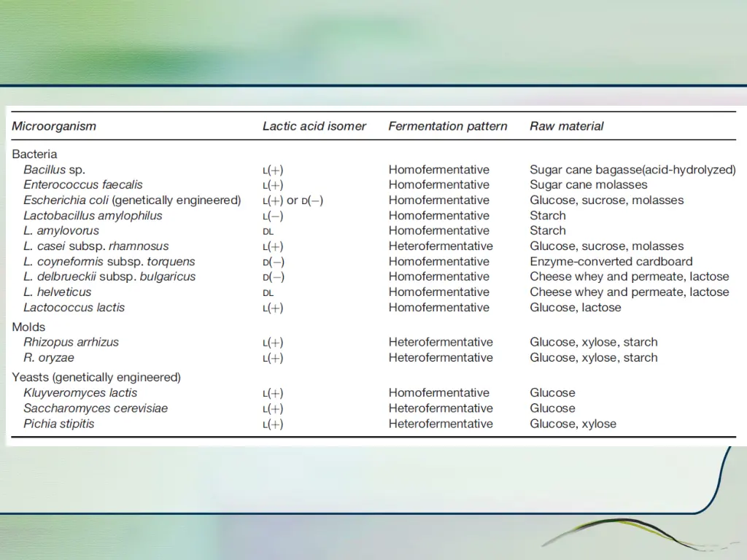Screen dimensions: 747x560
Task: Select "Homofermentative" in Escherichia coli row
Action: [438, 200]
